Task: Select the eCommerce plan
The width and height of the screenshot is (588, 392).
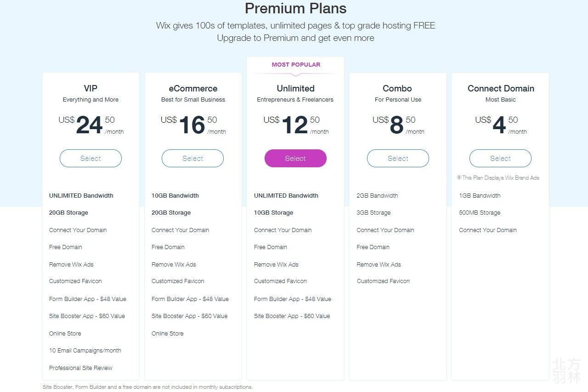Action: tap(192, 158)
